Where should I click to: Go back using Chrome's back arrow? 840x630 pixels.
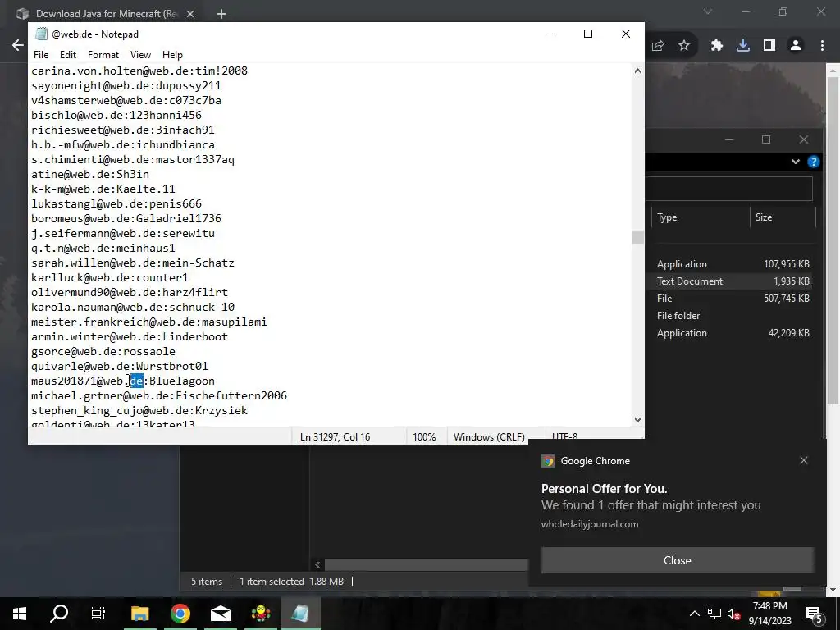click(x=18, y=46)
